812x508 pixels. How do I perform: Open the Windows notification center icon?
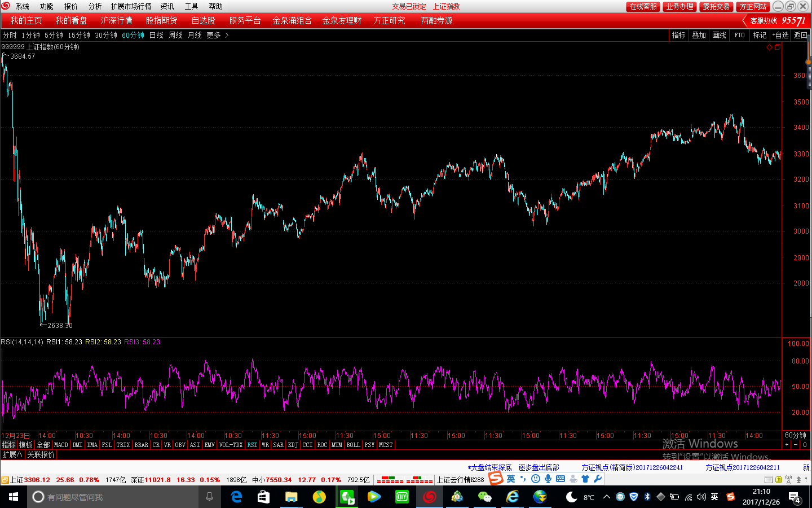[795, 497]
